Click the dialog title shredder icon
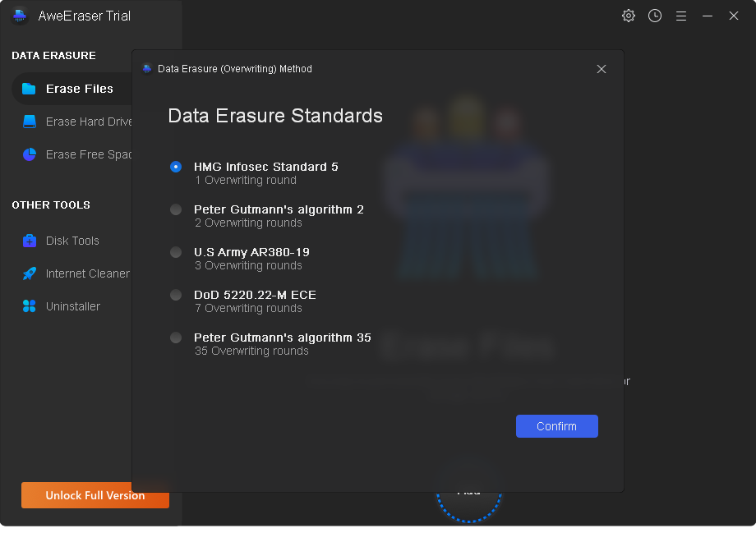756x542 pixels. [147, 69]
